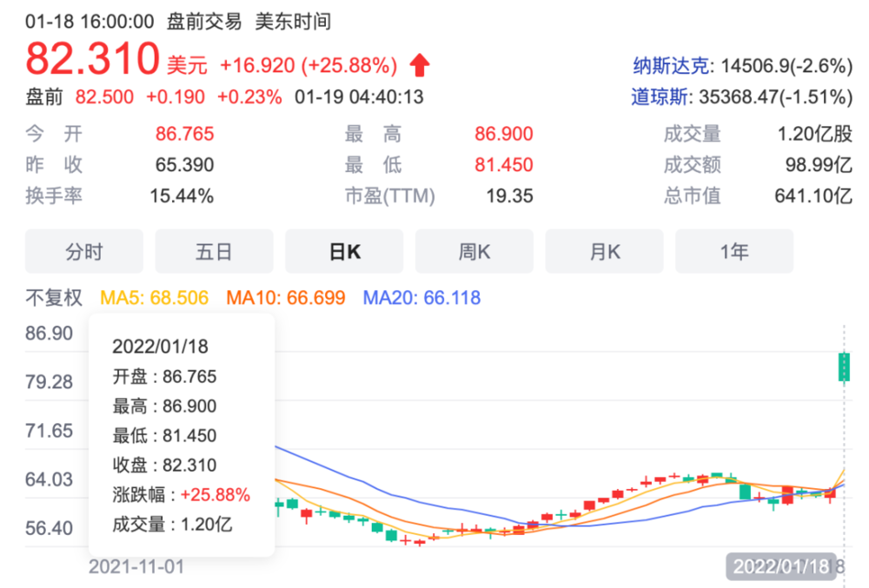
Task: Select the 日K daily candlestick tab
Action: click(344, 252)
